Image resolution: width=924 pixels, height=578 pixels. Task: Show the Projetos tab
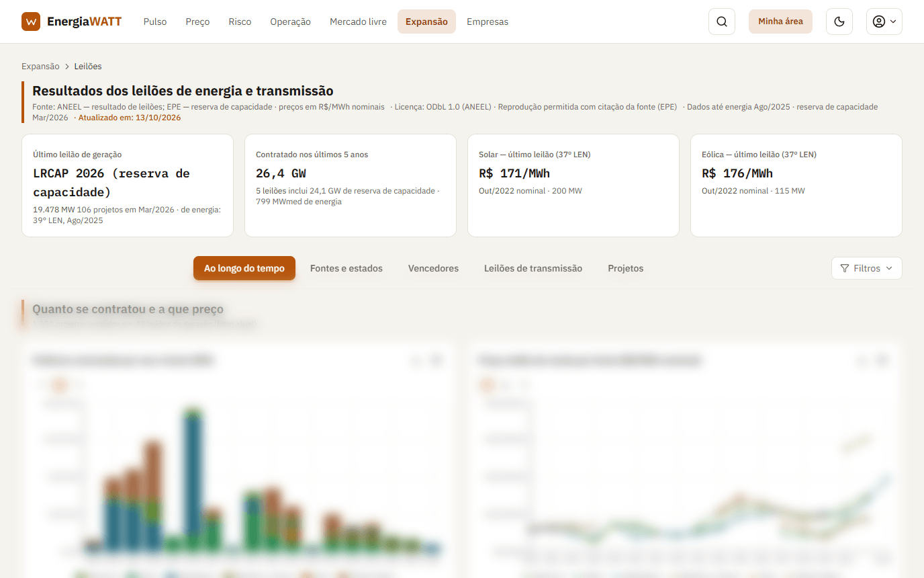tap(626, 268)
